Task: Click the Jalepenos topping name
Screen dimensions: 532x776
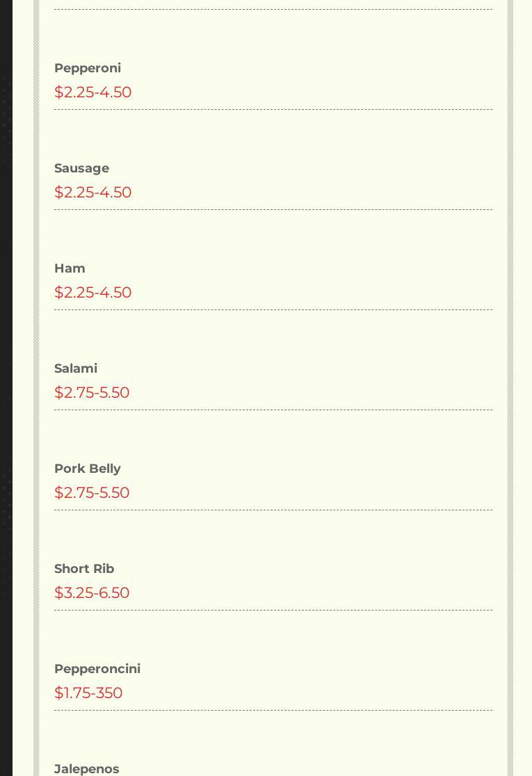Action: (x=87, y=768)
